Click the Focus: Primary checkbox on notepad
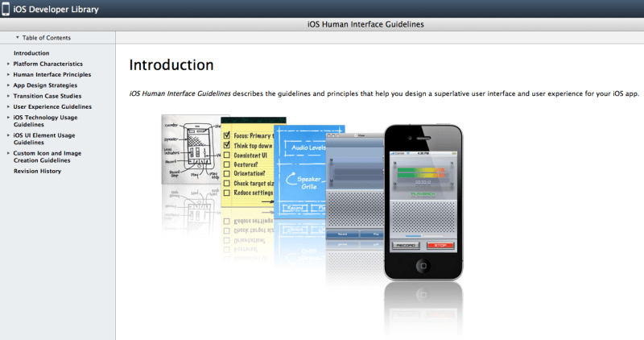The width and height of the screenshot is (644, 340). (x=226, y=135)
